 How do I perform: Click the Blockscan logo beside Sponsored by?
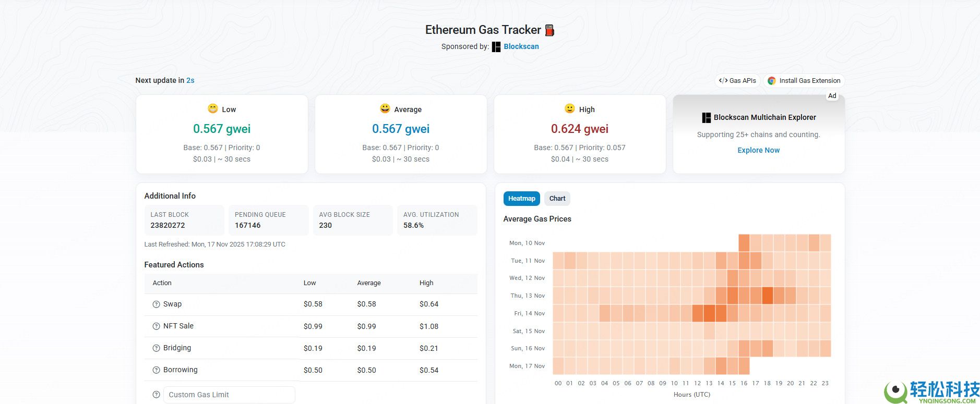pyautogui.click(x=496, y=46)
